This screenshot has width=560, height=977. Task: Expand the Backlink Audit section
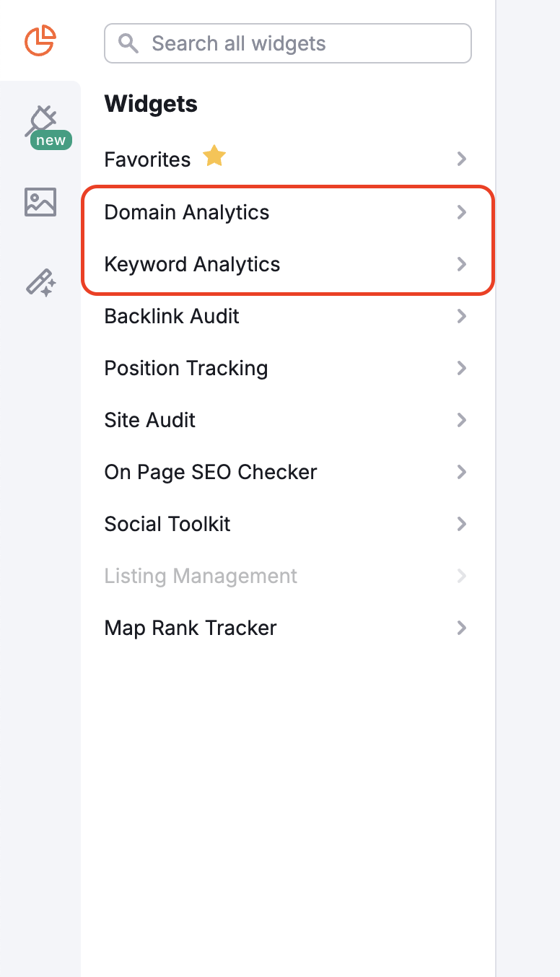click(462, 316)
